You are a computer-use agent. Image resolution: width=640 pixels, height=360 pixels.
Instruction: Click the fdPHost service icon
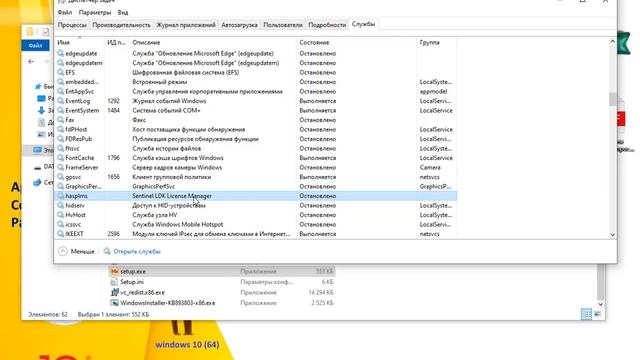point(60,129)
